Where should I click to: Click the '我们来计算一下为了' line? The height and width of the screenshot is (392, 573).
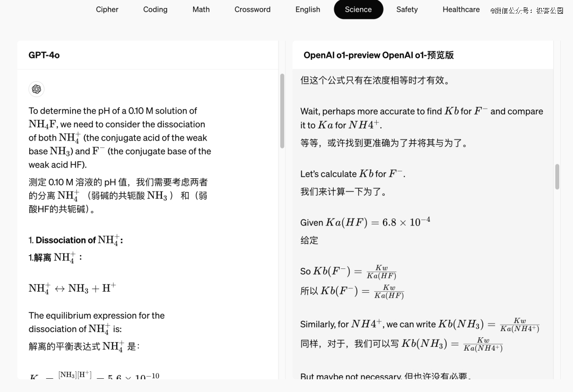click(x=343, y=192)
